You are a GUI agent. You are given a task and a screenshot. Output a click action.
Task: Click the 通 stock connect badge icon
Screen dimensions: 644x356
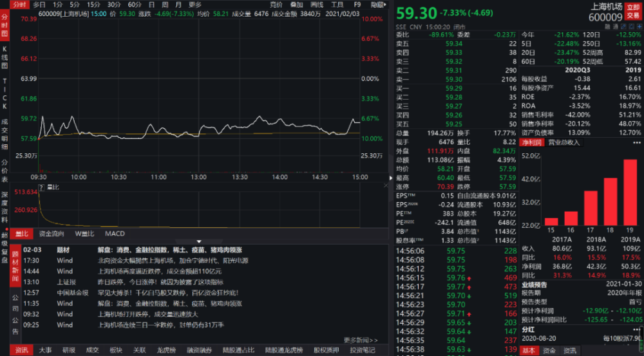(x=615, y=26)
